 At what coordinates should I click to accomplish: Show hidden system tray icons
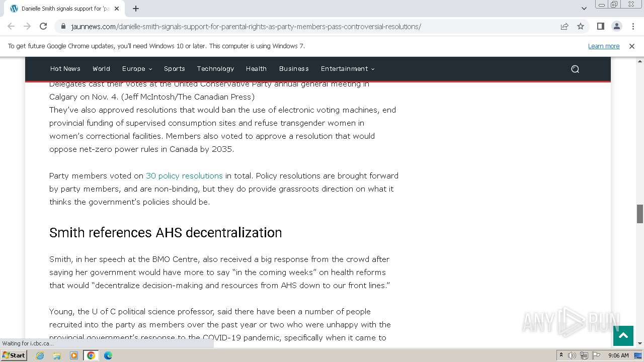(561, 355)
